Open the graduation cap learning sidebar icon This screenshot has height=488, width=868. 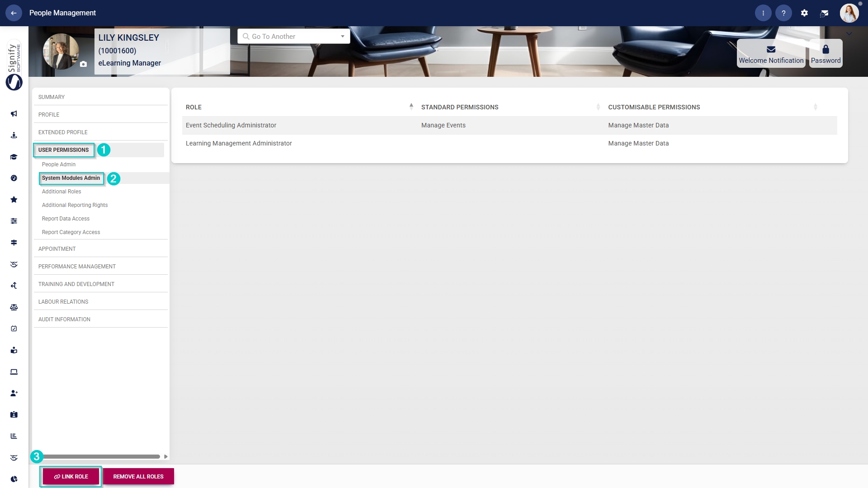14,157
